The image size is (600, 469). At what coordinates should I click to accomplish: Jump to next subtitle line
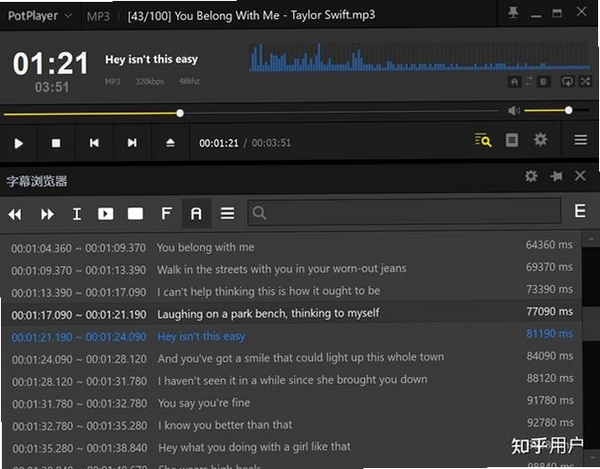(47, 214)
